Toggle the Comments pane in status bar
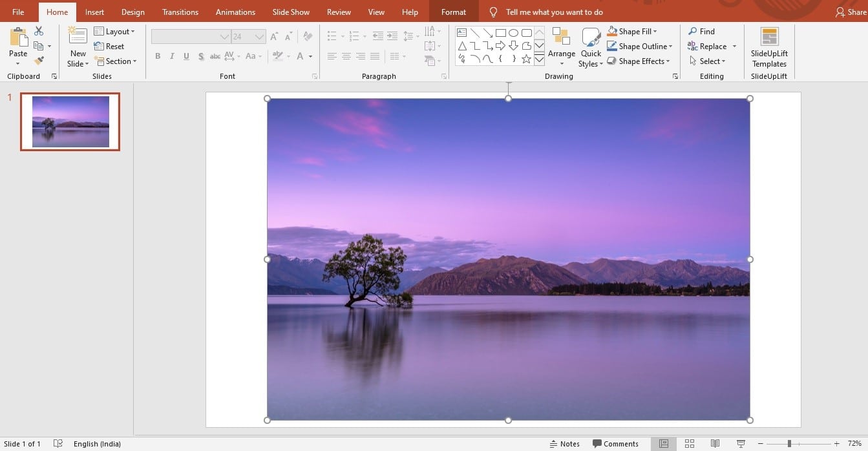Image resolution: width=868 pixels, height=451 pixels. tap(615, 444)
